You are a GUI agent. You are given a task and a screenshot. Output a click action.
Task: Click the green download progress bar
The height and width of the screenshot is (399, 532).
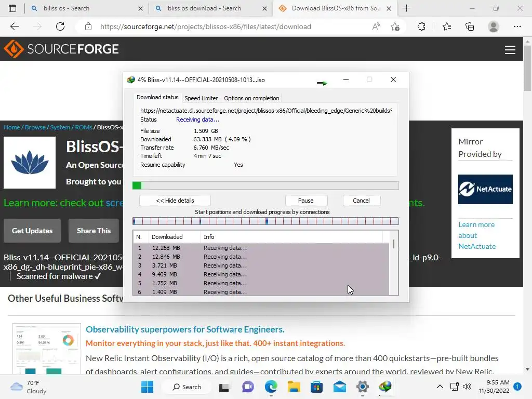[265, 185]
